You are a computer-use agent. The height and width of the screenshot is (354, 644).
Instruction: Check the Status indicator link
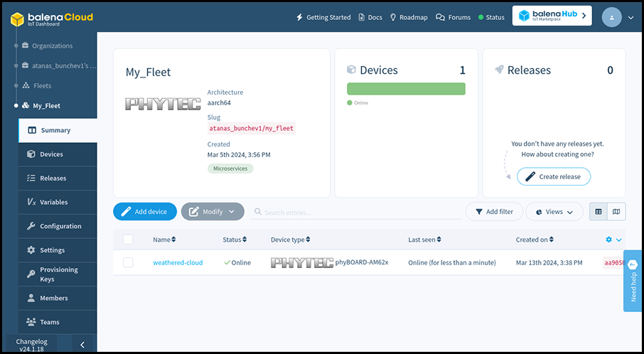(x=491, y=17)
